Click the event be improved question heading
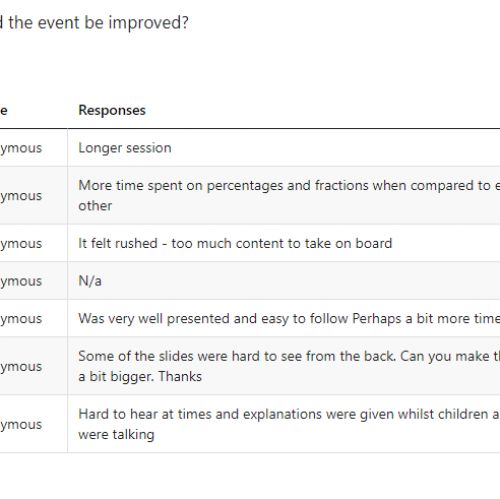This screenshot has height=499, width=500. (x=94, y=23)
